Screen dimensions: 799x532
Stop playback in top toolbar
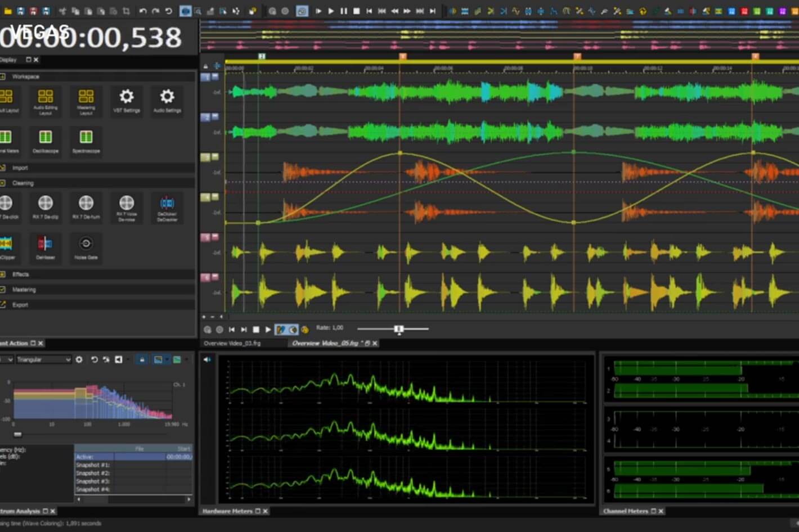[356, 11]
